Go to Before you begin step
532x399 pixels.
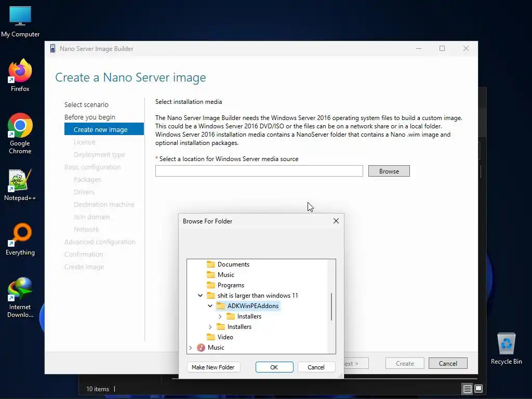(x=89, y=117)
